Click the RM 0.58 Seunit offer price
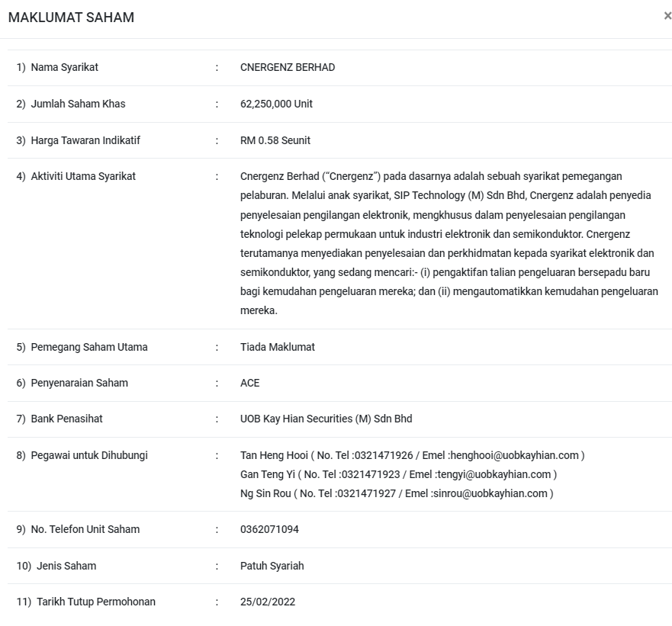 (x=275, y=140)
